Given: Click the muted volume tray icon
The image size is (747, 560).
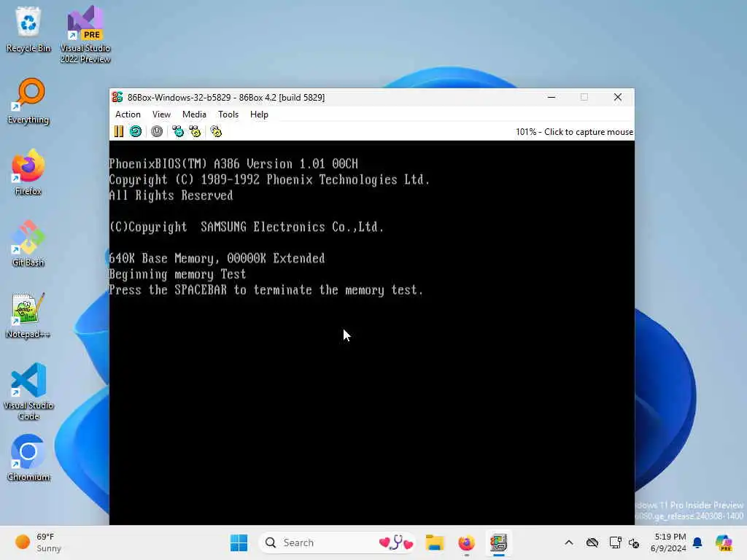Looking at the screenshot, I should (634, 542).
